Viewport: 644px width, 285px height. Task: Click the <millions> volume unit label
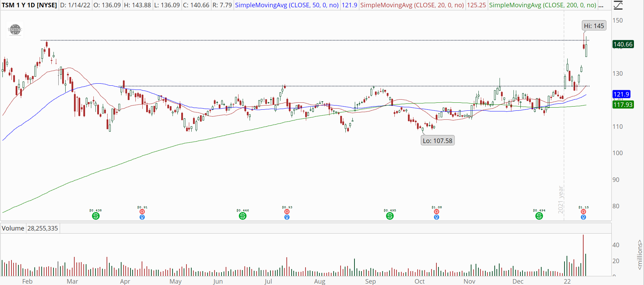click(x=640, y=254)
